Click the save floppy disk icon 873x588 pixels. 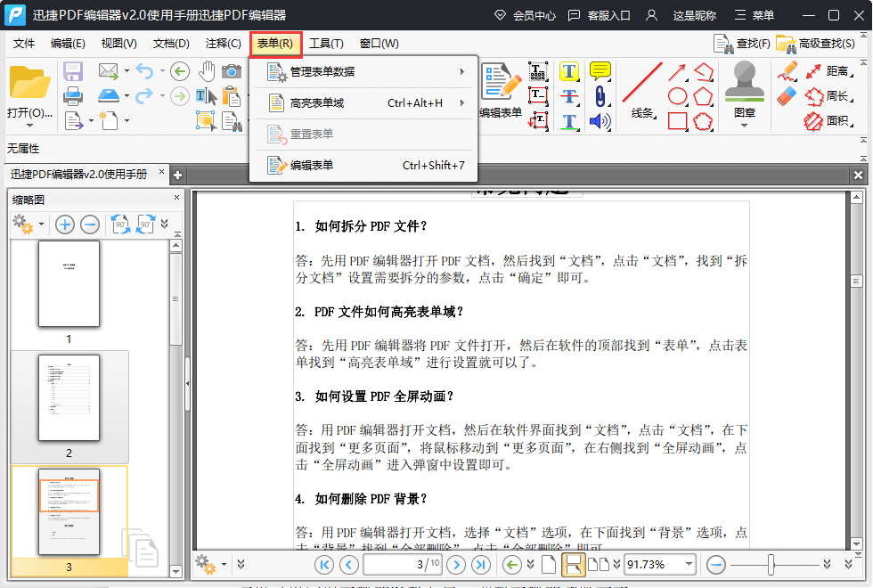[x=73, y=71]
